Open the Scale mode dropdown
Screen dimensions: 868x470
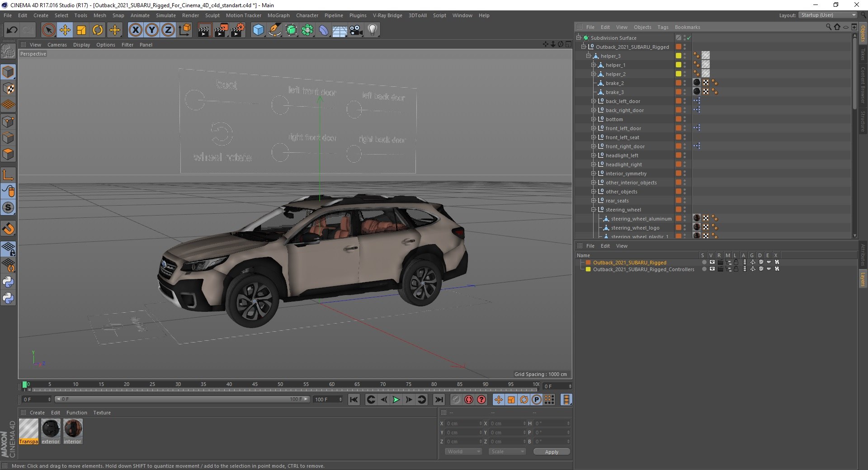(x=507, y=451)
